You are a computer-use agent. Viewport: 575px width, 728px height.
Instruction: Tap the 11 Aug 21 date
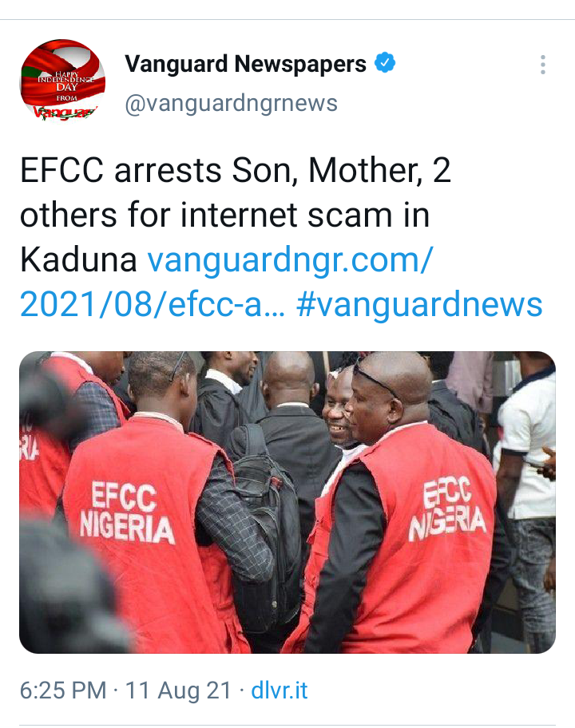click(178, 690)
